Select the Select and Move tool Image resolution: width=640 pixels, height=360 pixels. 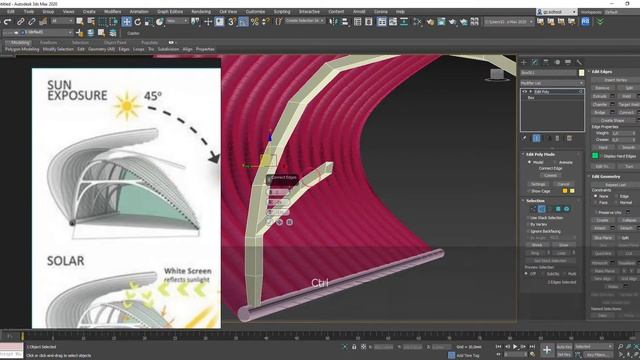point(127,22)
